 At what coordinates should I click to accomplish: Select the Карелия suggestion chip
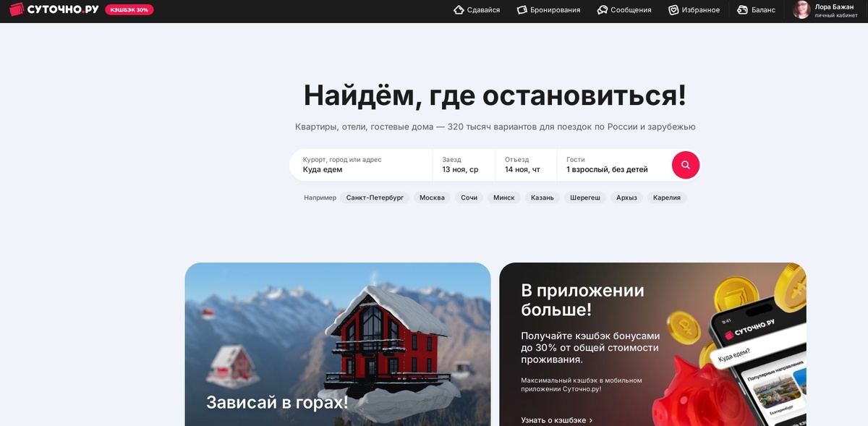pos(667,197)
